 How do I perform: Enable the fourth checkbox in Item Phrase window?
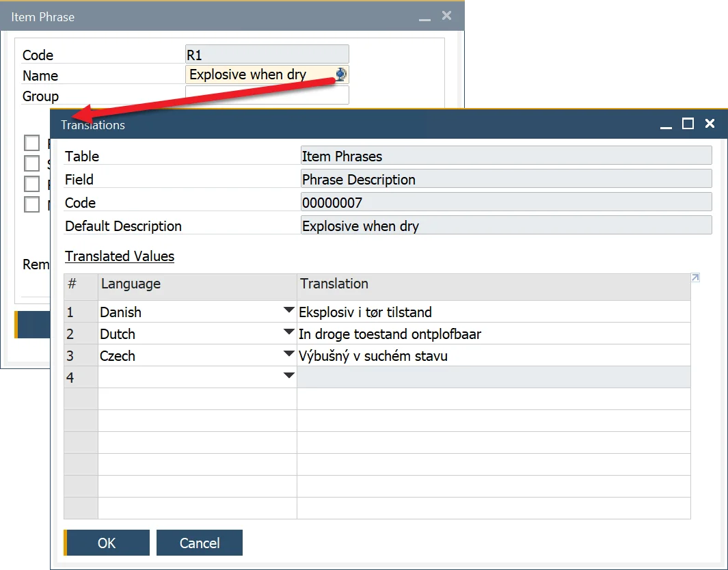pos(31,204)
